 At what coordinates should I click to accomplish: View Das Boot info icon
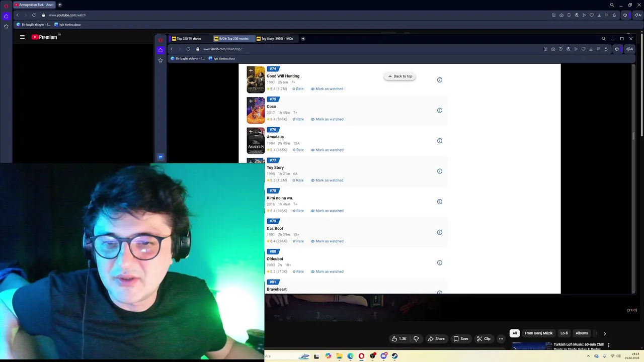click(439, 232)
